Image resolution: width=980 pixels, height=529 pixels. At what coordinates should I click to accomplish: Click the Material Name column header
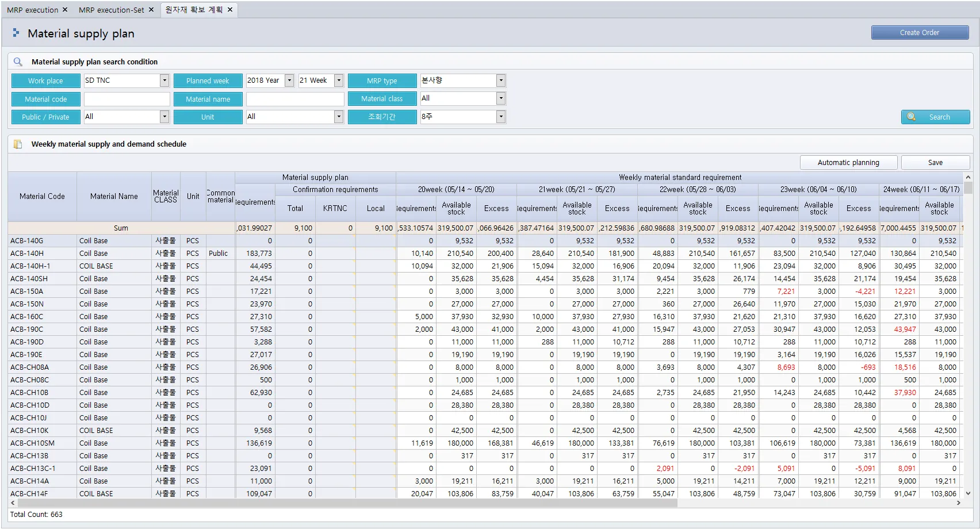(114, 197)
